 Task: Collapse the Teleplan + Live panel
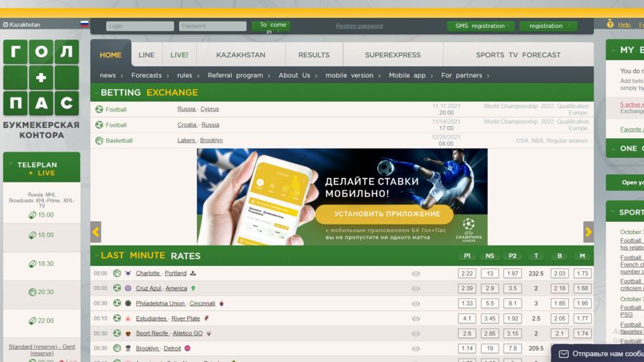11,165
